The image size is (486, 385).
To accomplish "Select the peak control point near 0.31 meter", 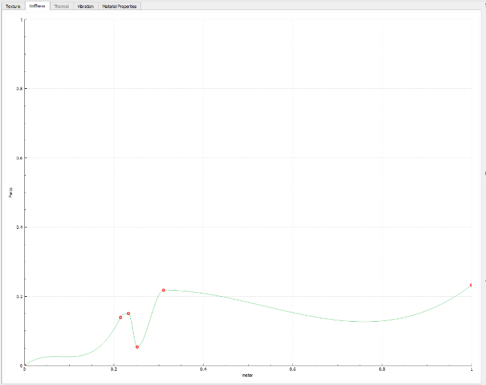I will [163, 290].
